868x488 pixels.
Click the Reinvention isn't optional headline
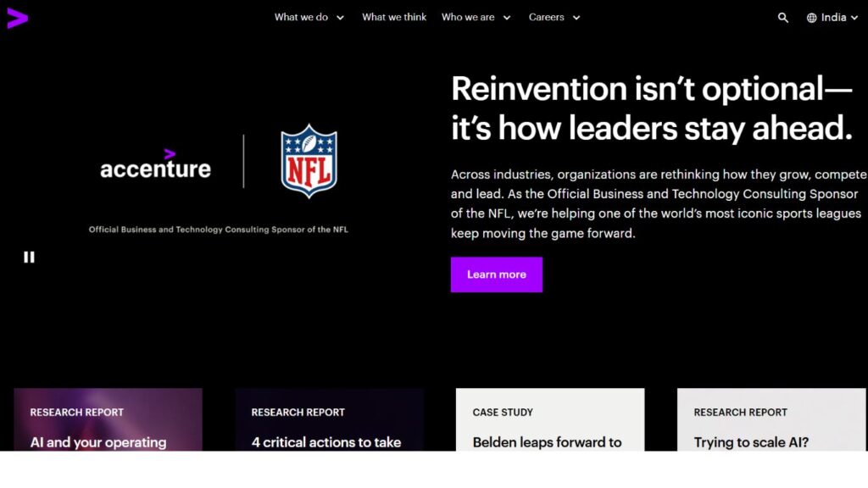pyautogui.click(x=652, y=108)
